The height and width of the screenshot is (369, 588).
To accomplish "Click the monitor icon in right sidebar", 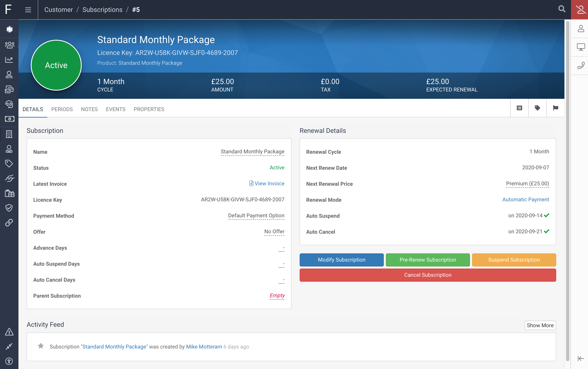I will 580,47.
